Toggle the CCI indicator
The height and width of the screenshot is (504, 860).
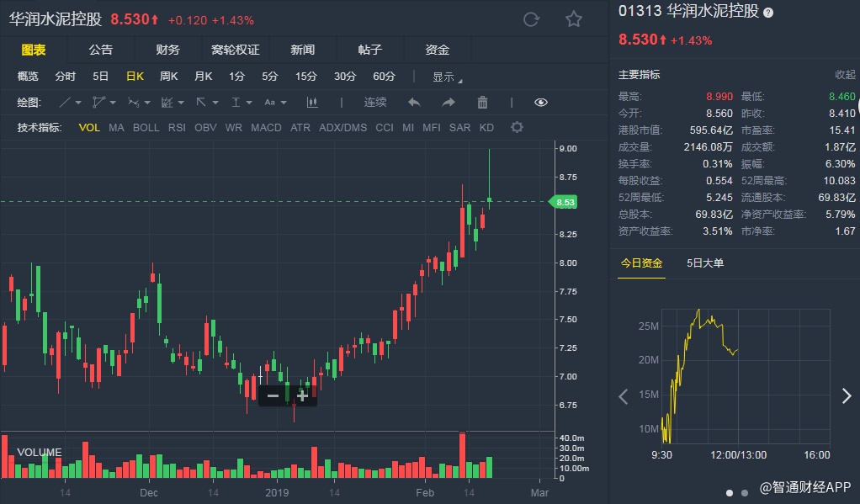click(385, 128)
